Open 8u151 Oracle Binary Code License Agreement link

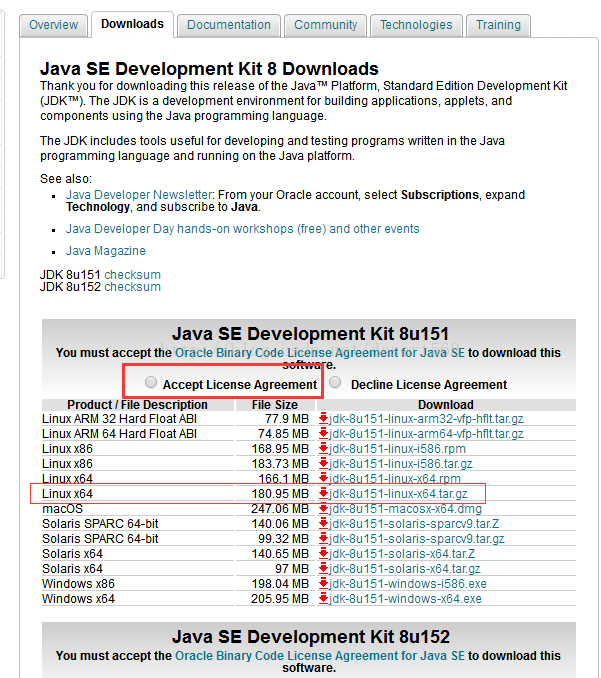pos(320,353)
